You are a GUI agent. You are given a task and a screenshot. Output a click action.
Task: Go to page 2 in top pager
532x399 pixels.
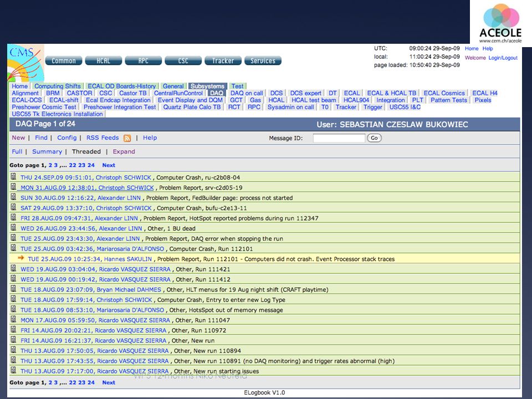(x=50, y=165)
